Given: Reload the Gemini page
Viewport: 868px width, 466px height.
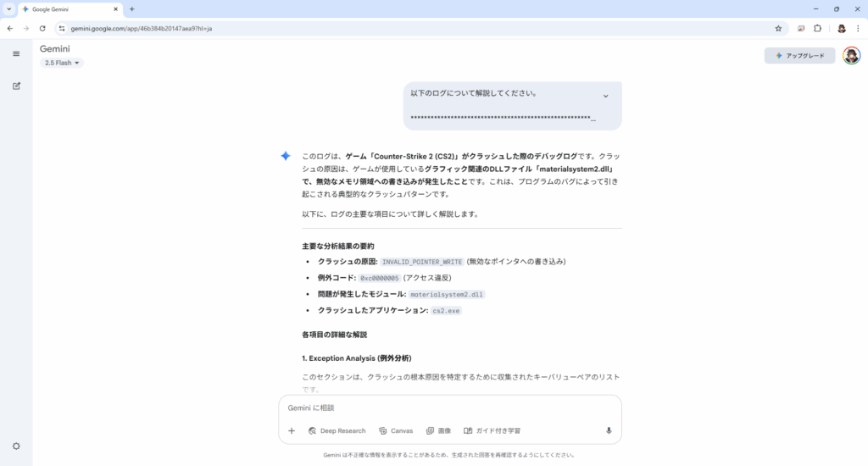Looking at the screenshot, I should 42,28.
